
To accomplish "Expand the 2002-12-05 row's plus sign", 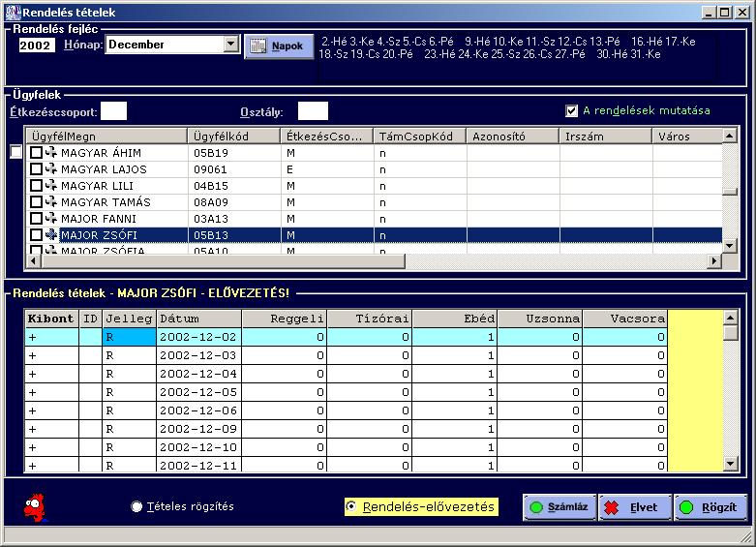I will pyautogui.click(x=32, y=392).
